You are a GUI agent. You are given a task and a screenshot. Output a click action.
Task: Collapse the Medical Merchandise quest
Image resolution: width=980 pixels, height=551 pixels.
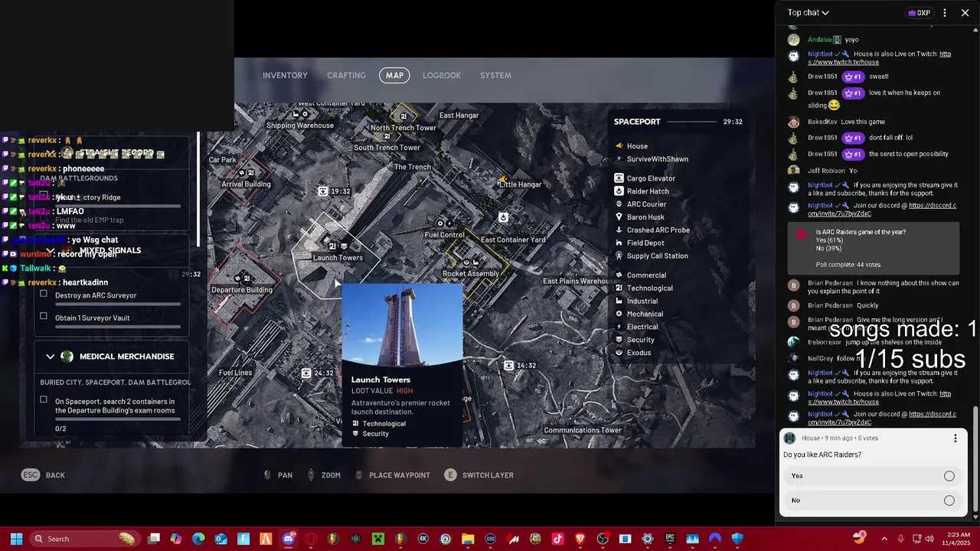click(x=51, y=357)
